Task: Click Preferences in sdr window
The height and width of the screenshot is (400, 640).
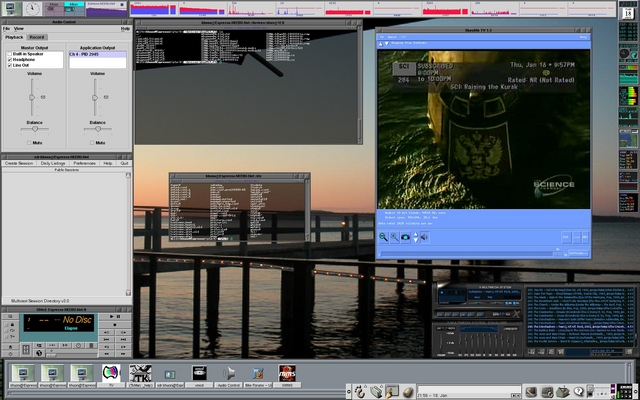Action: [84, 163]
